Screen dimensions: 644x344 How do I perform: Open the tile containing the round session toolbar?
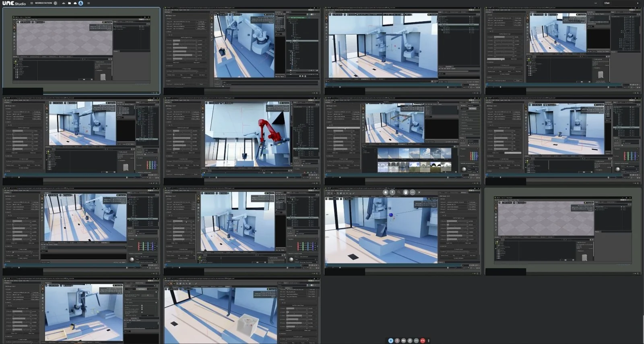(x=402, y=231)
